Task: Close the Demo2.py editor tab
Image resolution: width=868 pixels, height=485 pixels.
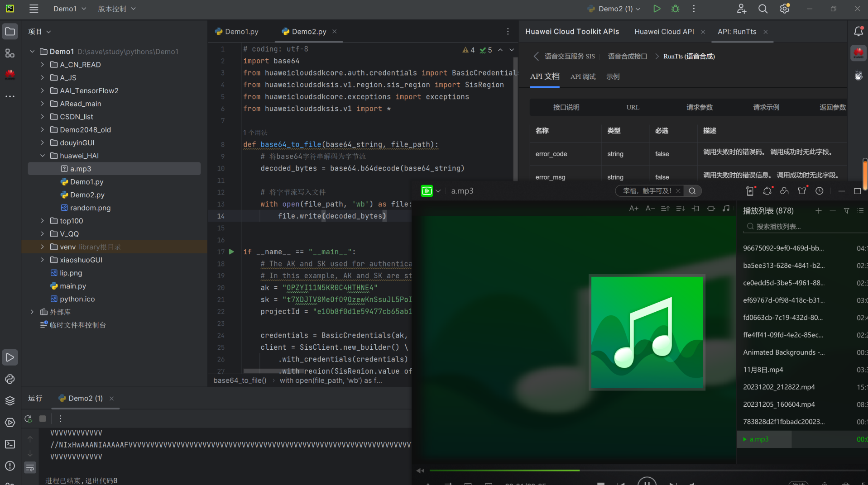Action: pos(335,31)
